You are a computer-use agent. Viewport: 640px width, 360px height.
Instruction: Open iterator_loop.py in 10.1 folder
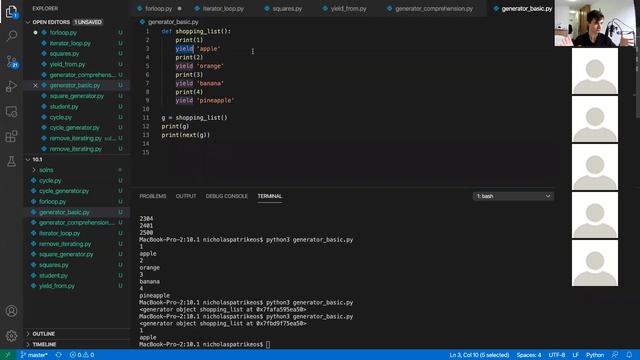click(x=60, y=233)
